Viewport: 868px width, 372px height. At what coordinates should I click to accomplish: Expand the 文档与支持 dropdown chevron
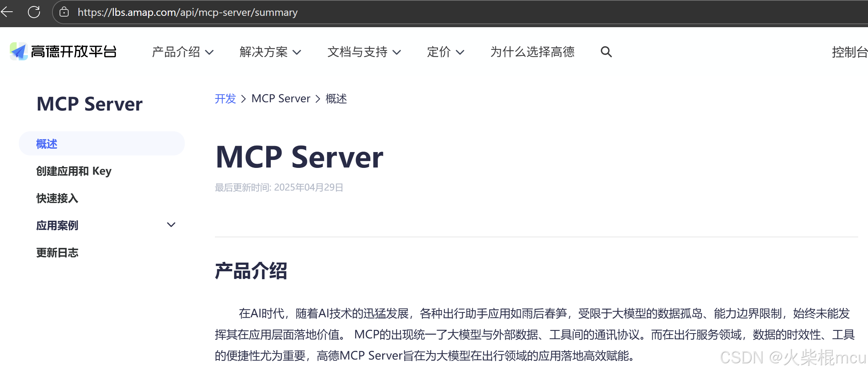coord(397,52)
